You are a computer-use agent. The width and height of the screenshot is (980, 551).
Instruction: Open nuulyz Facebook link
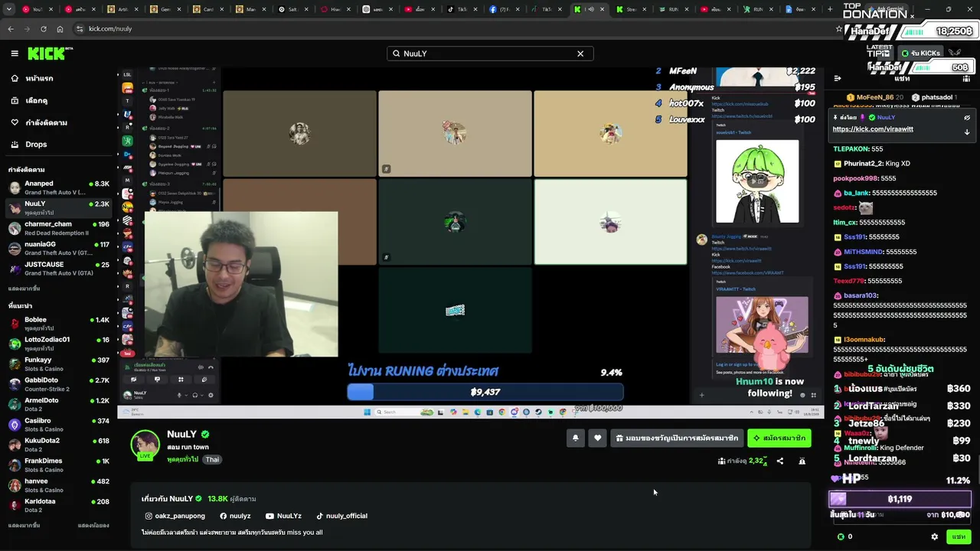coord(235,516)
